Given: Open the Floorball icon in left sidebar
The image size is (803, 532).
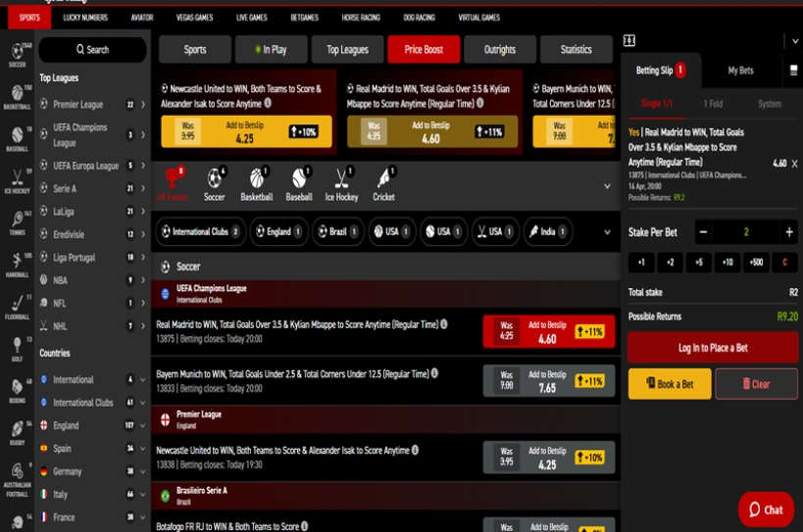Looking at the screenshot, I should (17, 307).
